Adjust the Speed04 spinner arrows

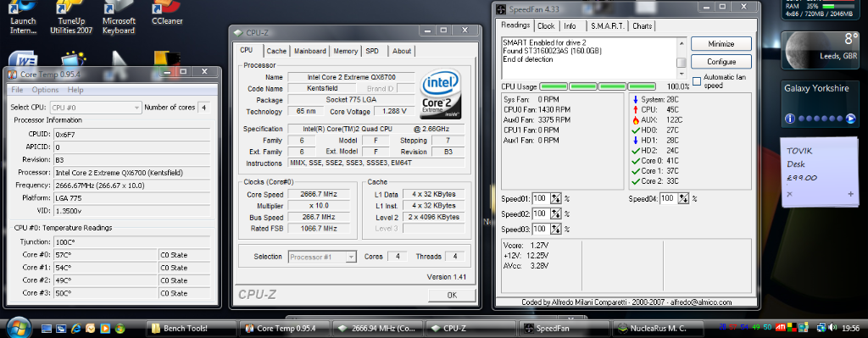tap(684, 198)
